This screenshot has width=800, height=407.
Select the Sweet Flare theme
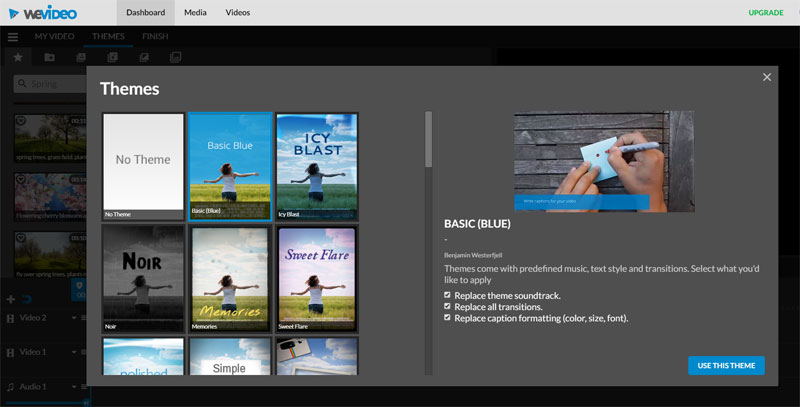click(x=317, y=278)
